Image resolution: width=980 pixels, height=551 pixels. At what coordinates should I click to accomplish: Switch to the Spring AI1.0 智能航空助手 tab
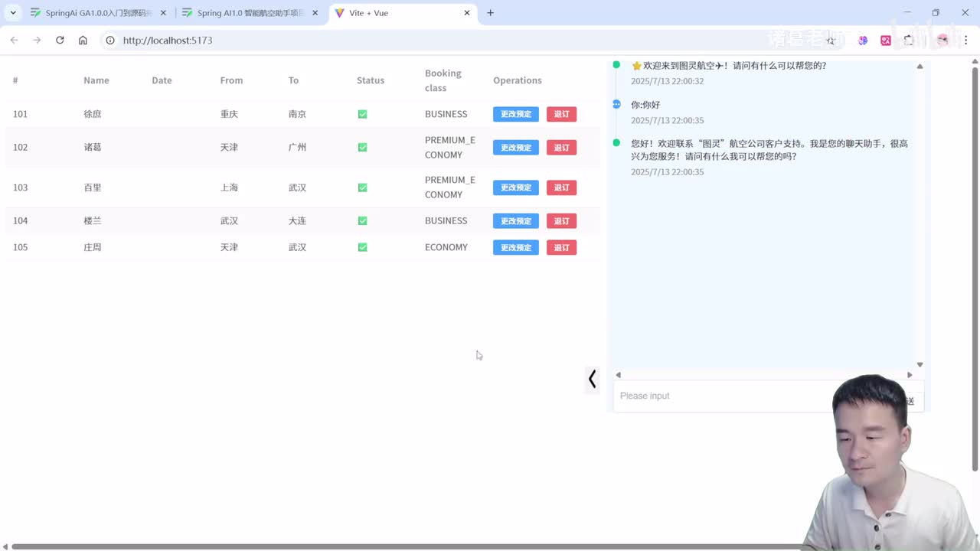pos(249,13)
